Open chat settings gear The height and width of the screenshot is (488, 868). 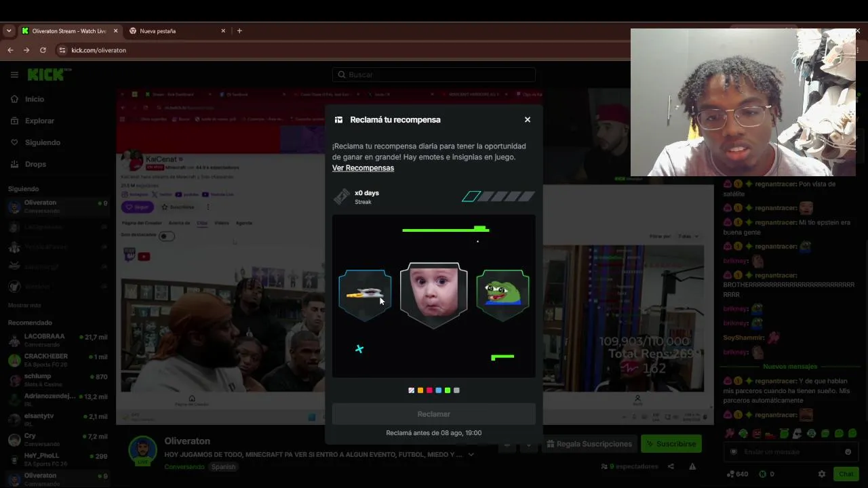822,474
